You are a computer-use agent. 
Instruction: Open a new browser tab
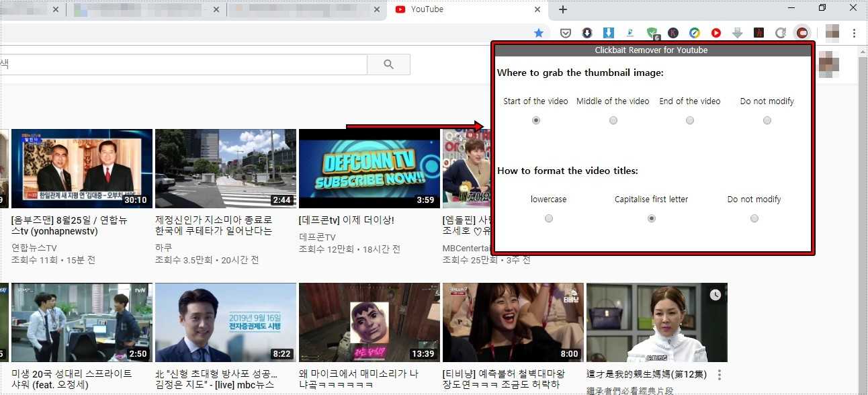point(563,9)
